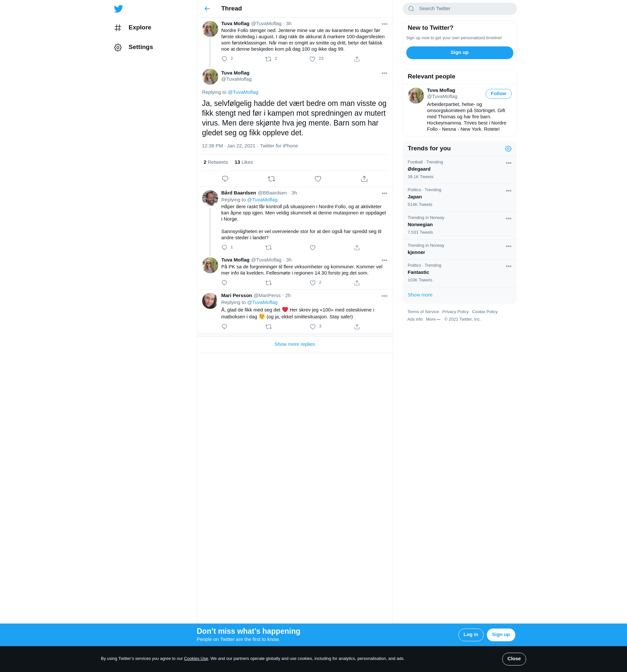Open Mari Persson's profile picture

pyautogui.click(x=210, y=301)
